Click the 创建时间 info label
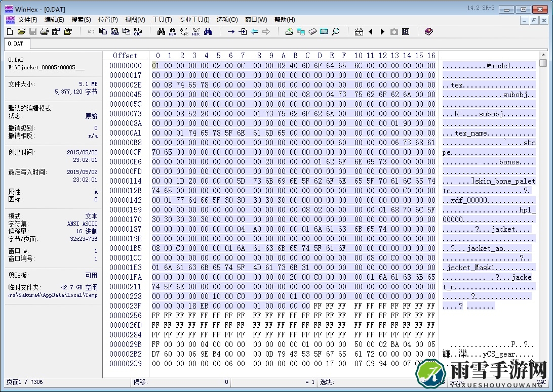Screen dimensions: 553x392 pyautogui.click(x=21, y=153)
